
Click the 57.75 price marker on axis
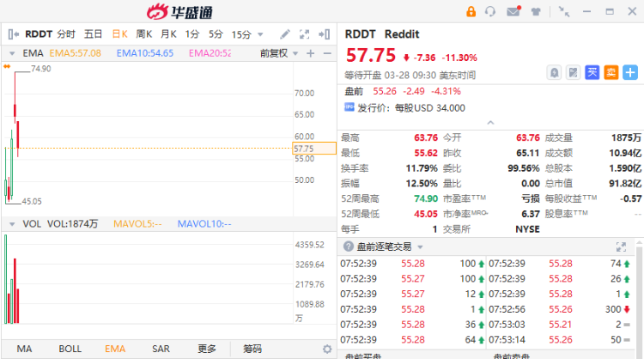(314, 149)
